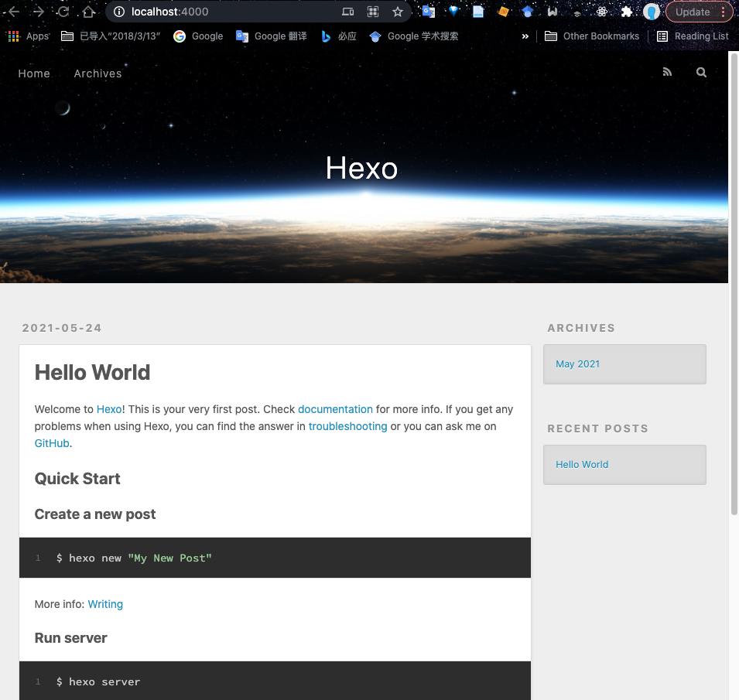
Task: Follow the Hexo link in the welcome text
Action: (109, 409)
